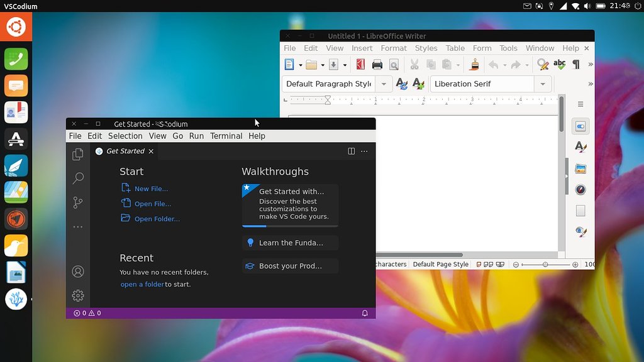Toggle formatting marks pilcrow button
Screen dimensions: 644x362
point(575,65)
